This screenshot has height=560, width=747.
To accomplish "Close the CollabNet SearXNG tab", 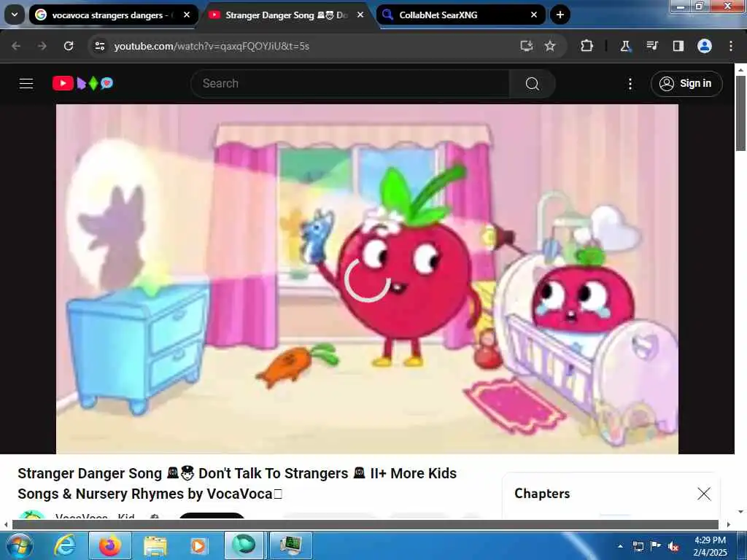I will 534,15.
